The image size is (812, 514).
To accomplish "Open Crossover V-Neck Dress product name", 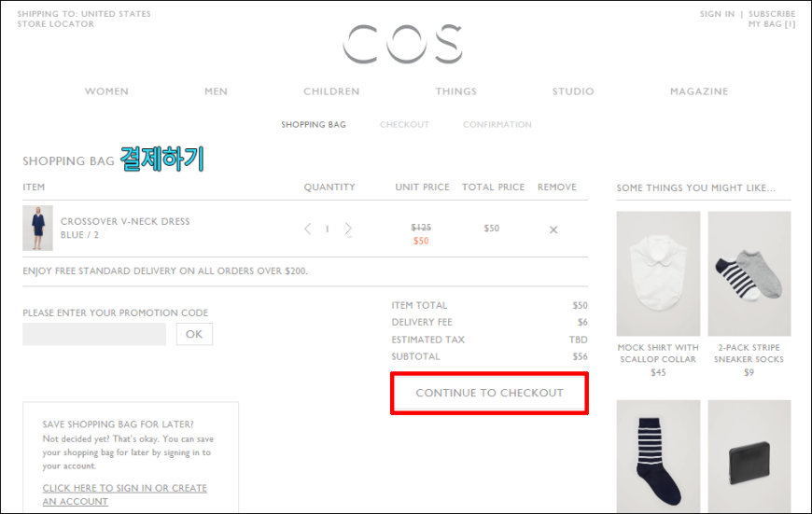I will (125, 221).
